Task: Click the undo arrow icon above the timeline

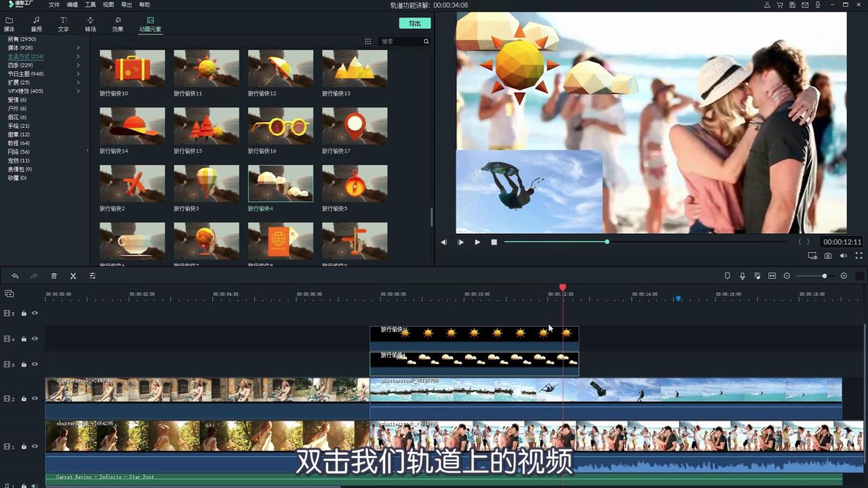Action: coord(15,276)
